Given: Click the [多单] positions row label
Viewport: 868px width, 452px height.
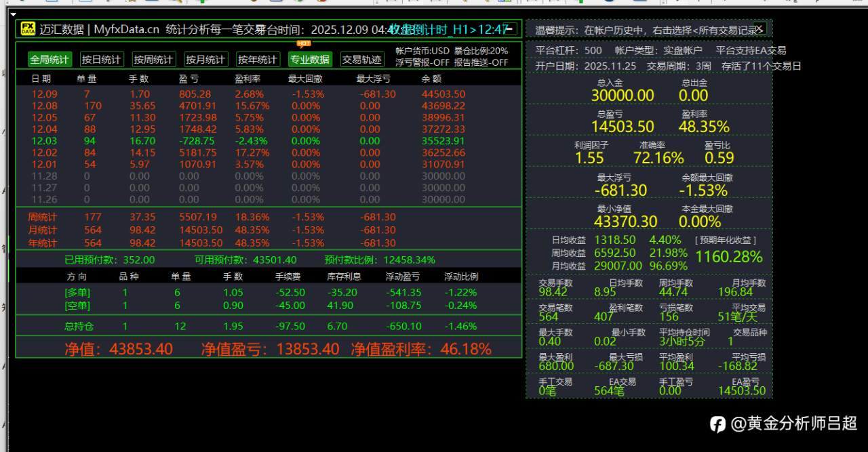Looking at the screenshot, I should click(x=77, y=292).
